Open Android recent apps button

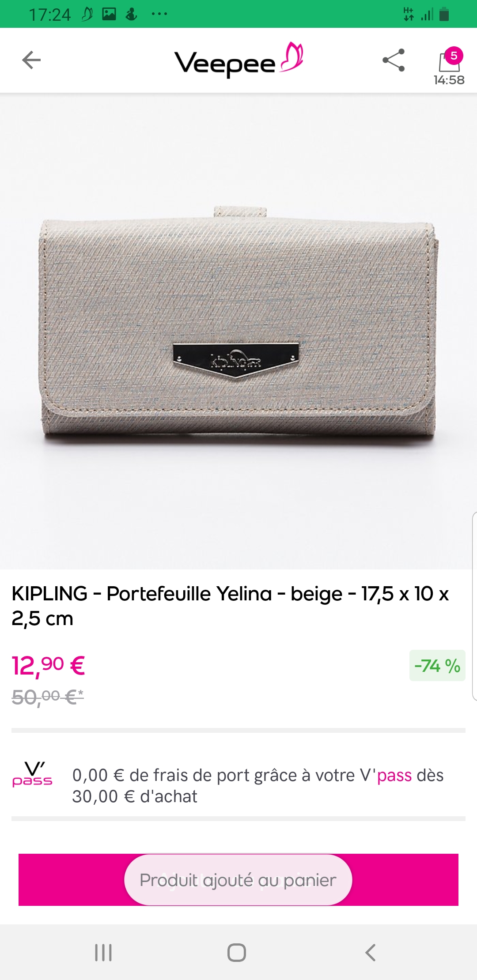click(x=103, y=952)
